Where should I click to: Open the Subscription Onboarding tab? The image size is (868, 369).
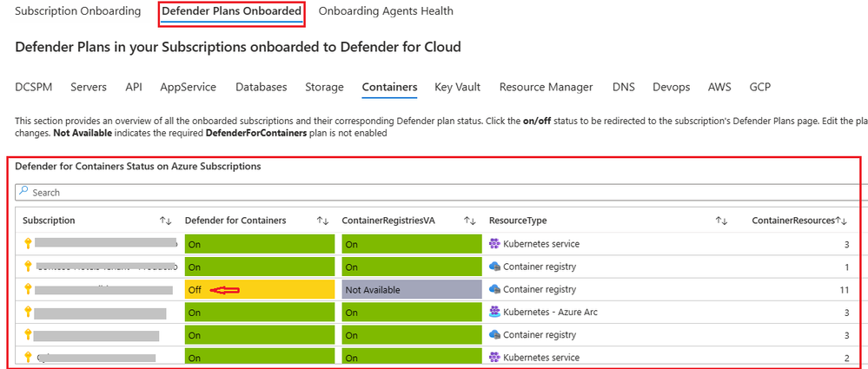tap(77, 11)
